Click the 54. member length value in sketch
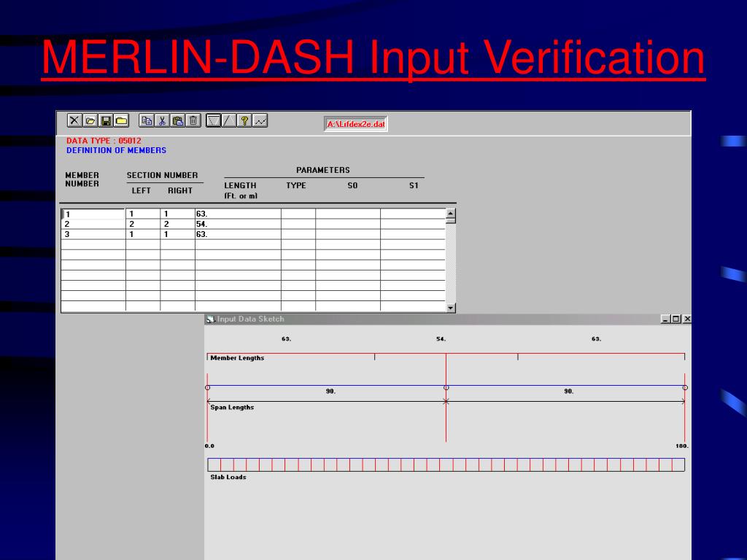 click(441, 339)
